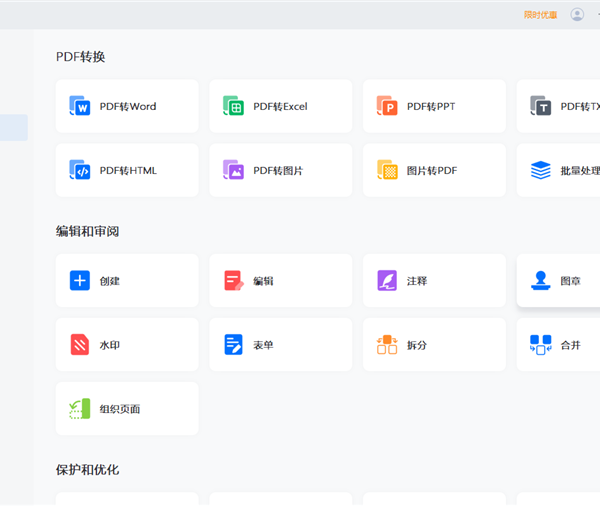Open 批量处理 batch processing
The width and height of the screenshot is (600, 506).
(x=564, y=171)
